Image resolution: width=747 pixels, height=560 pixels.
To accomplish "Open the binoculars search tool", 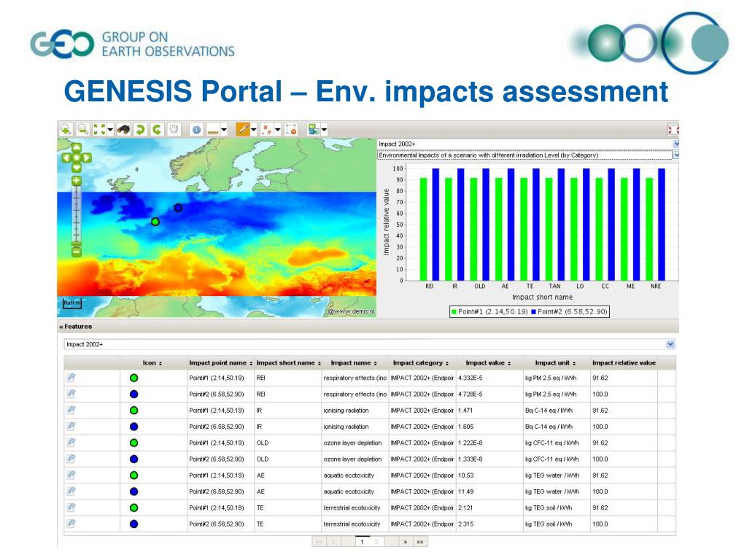I will point(123,130).
